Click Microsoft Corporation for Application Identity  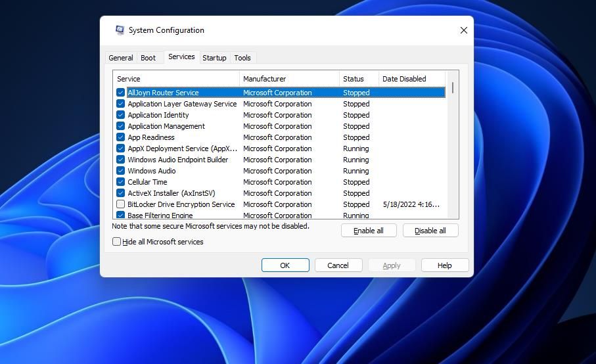click(x=277, y=115)
